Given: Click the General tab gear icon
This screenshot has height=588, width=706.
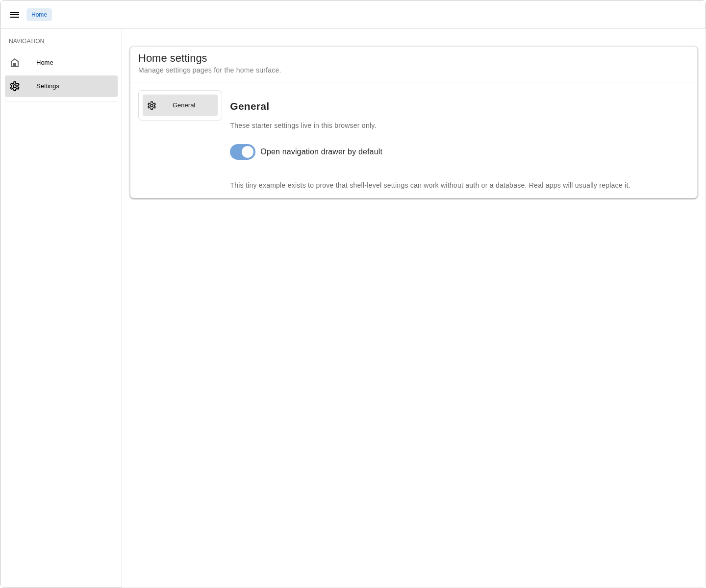Looking at the screenshot, I should 152,105.
